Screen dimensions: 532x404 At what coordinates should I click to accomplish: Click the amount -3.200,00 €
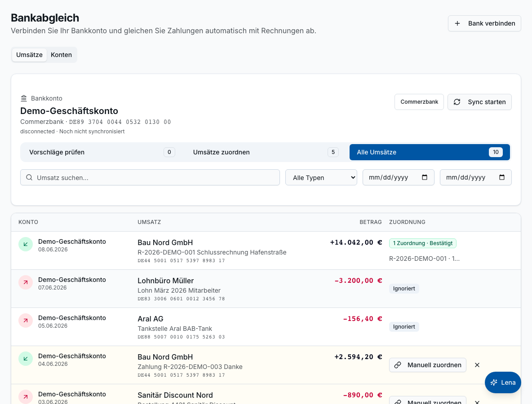(x=358, y=281)
